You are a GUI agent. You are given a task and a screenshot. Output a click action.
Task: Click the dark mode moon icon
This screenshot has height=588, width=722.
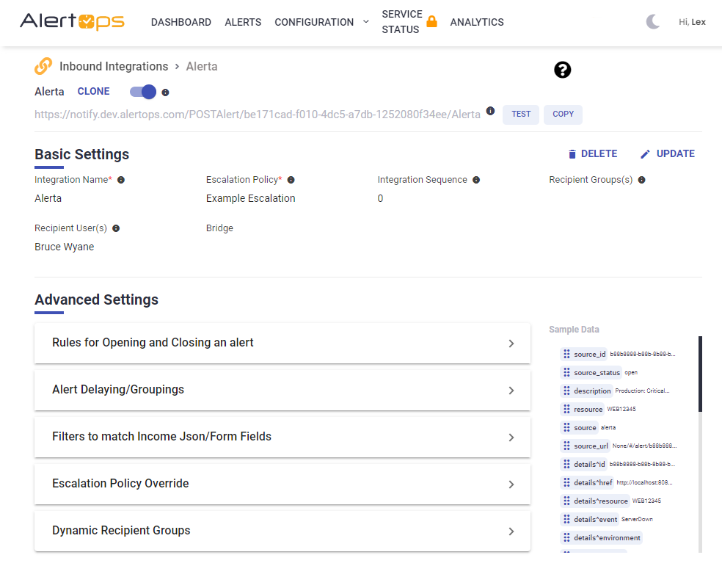[653, 22]
